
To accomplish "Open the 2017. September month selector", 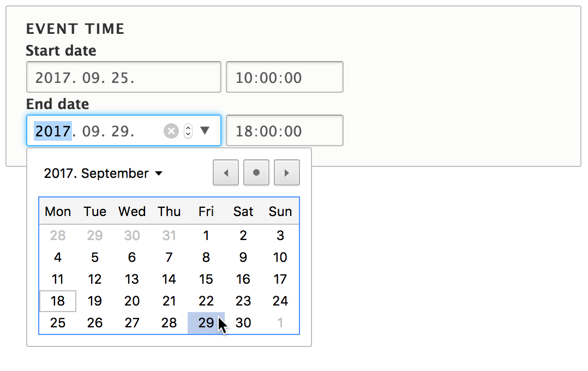I will (103, 173).
